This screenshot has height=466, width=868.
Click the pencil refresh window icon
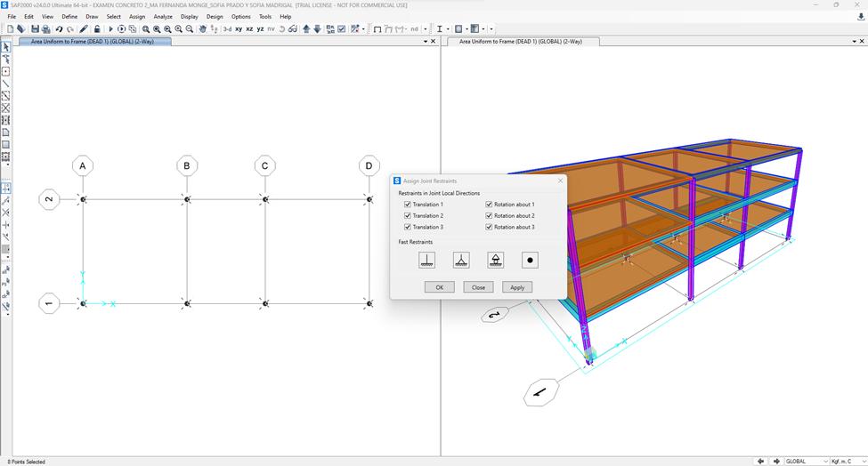coord(84,28)
